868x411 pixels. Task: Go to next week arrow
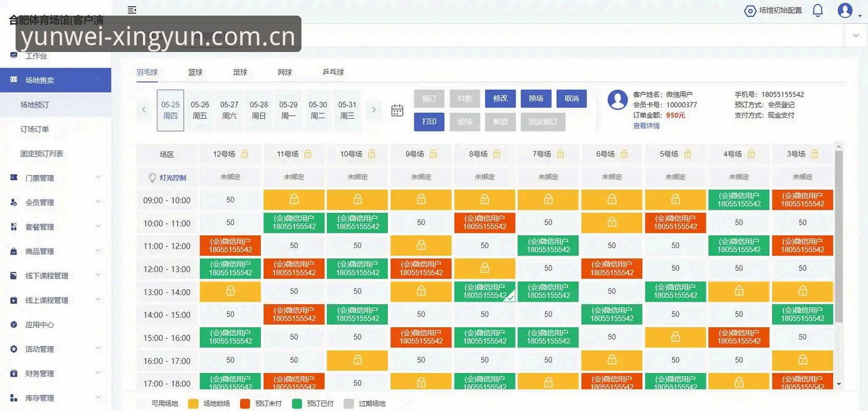tap(373, 110)
